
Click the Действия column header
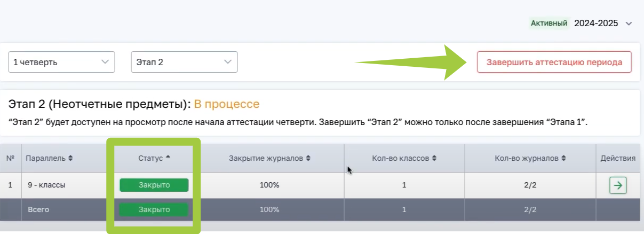(617, 158)
